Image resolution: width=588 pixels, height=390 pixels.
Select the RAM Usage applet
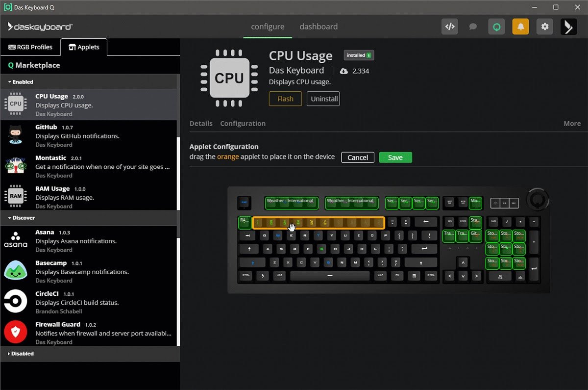(88, 197)
